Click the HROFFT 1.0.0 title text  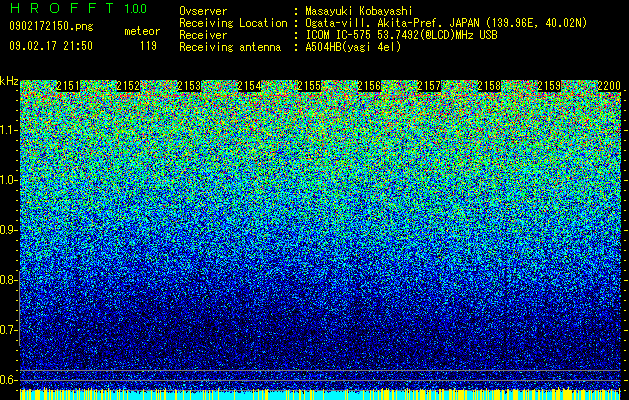click(x=78, y=8)
